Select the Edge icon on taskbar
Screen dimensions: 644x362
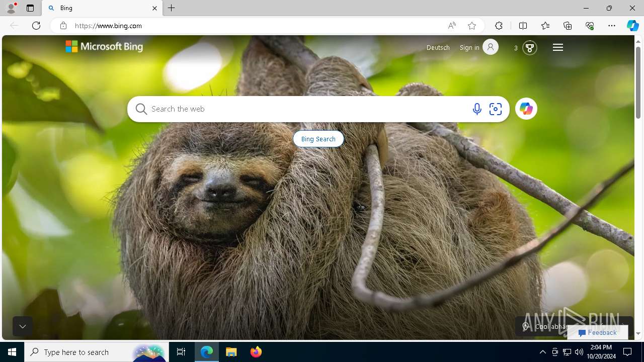click(x=207, y=352)
